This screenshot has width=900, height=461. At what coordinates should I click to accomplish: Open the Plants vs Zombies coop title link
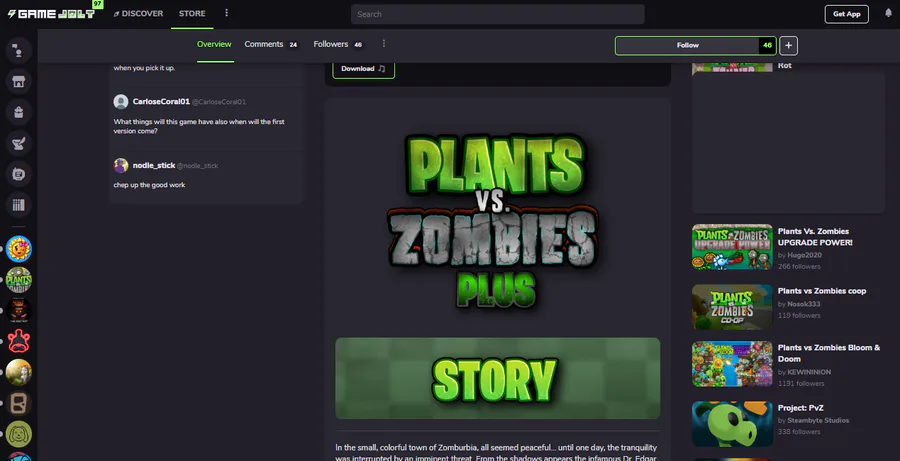click(x=822, y=291)
